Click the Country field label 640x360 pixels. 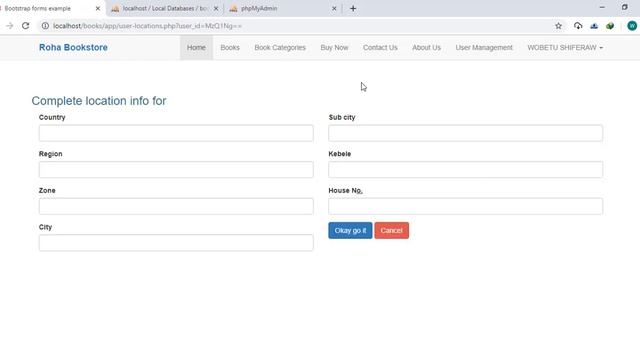(x=52, y=117)
